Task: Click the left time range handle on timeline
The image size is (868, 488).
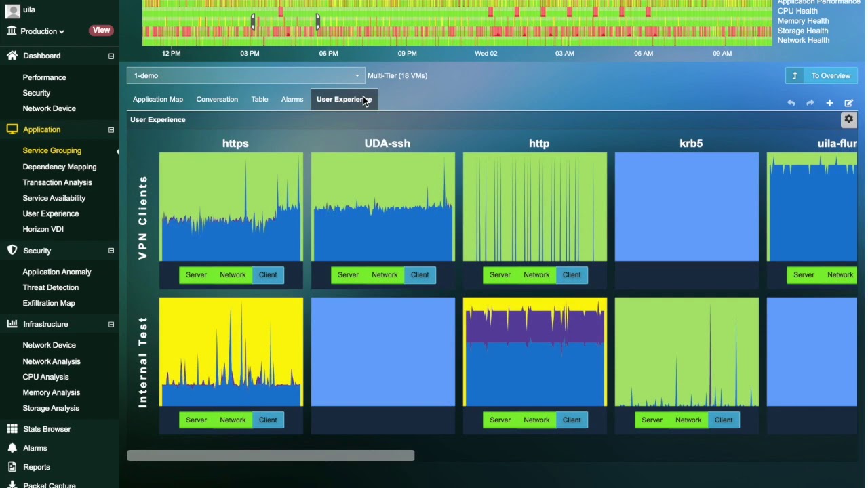Action: (254, 22)
